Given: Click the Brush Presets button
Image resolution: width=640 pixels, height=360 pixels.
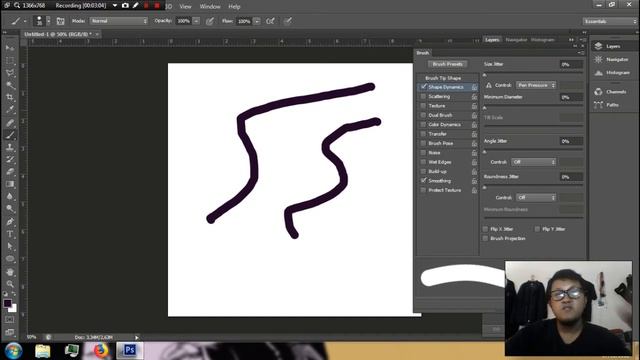Looking at the screenshot, I should click(448, 64).
